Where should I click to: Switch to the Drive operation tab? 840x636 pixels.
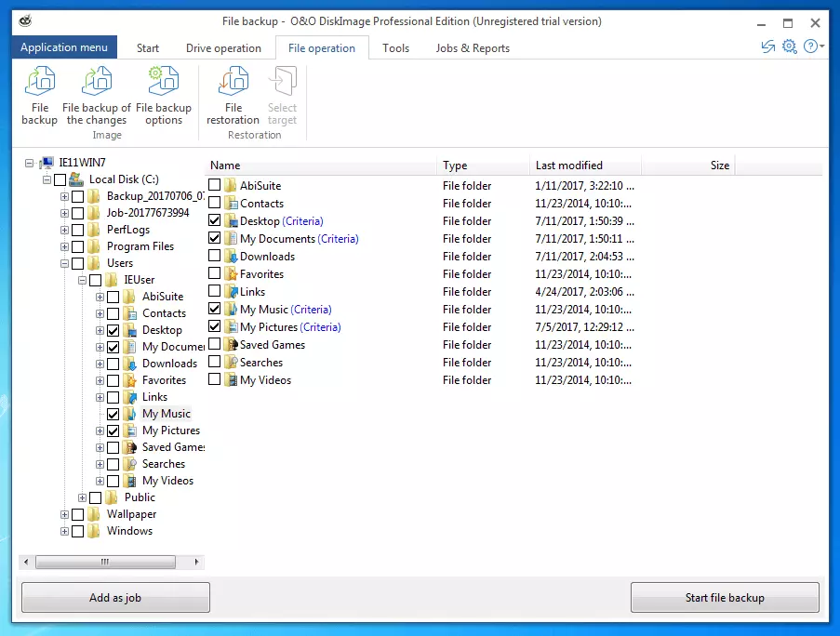223,48
